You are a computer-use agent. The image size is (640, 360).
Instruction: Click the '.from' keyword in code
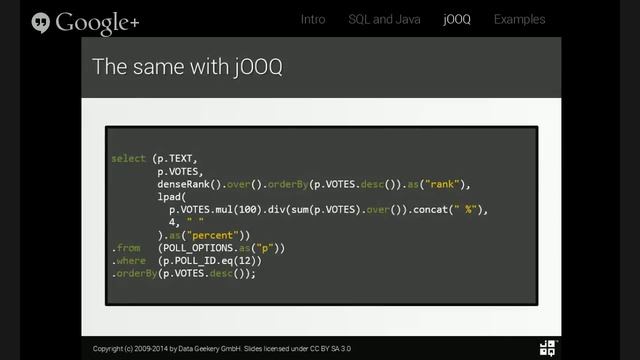click(126, 248)
